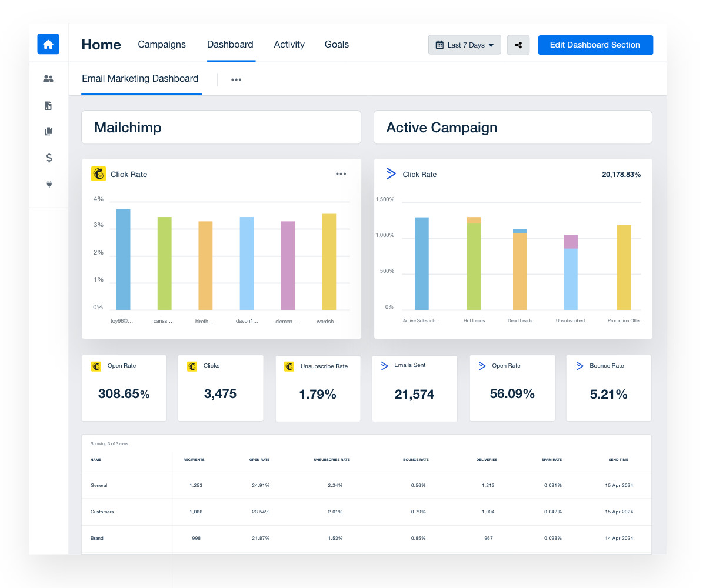Click the 21,574 Emails Sent value
The width and height of the screenshot is (706, 588).
tap(414, 394)
